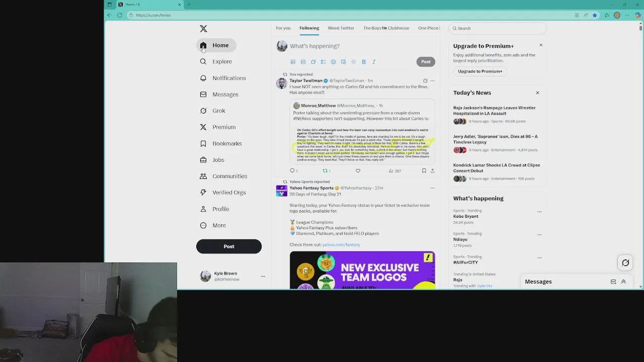
Task: Like Taylor Twellman's post
Action: coord(358,171)
